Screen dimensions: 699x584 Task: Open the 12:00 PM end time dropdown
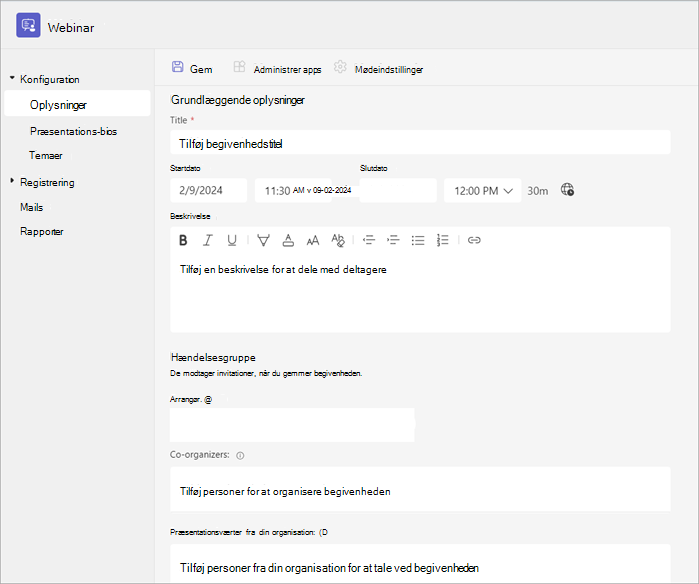pyautogui.click(x=482, y=191)
